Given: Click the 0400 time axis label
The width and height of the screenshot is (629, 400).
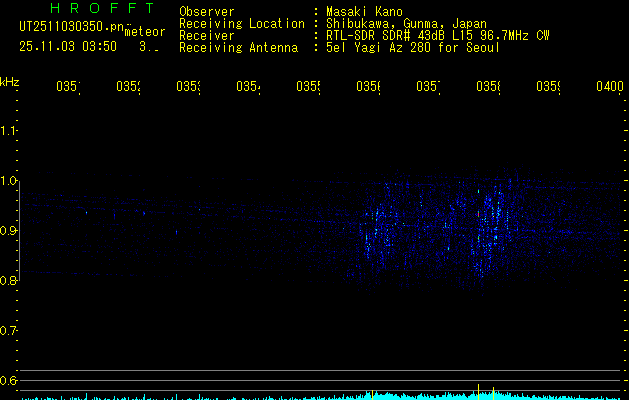Looking at the screenshot, I should [x=608, y=87].
